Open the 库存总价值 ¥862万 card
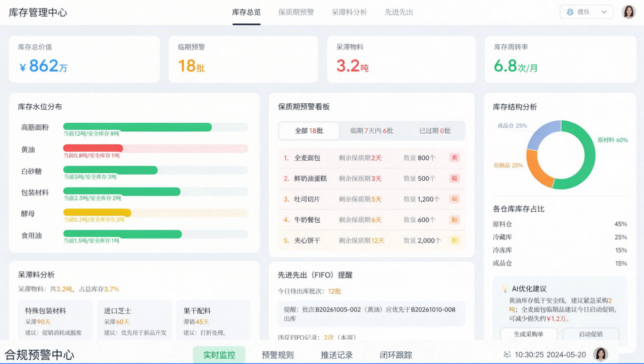 (x=84, y=59)
